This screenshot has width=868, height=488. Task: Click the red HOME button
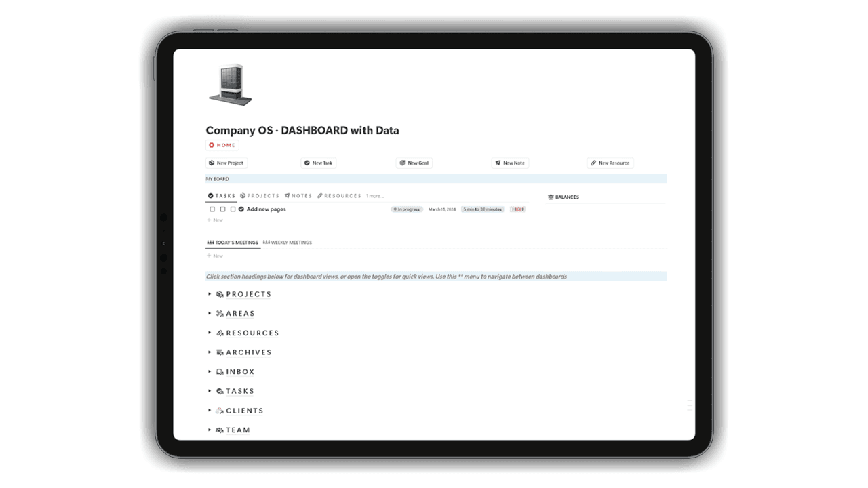point(222,145)
